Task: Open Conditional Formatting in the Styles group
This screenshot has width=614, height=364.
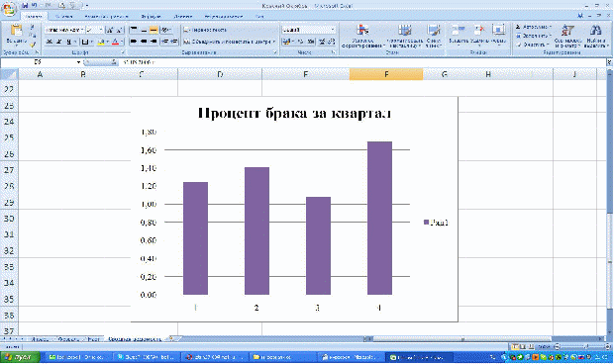Action: click(362, 36)
